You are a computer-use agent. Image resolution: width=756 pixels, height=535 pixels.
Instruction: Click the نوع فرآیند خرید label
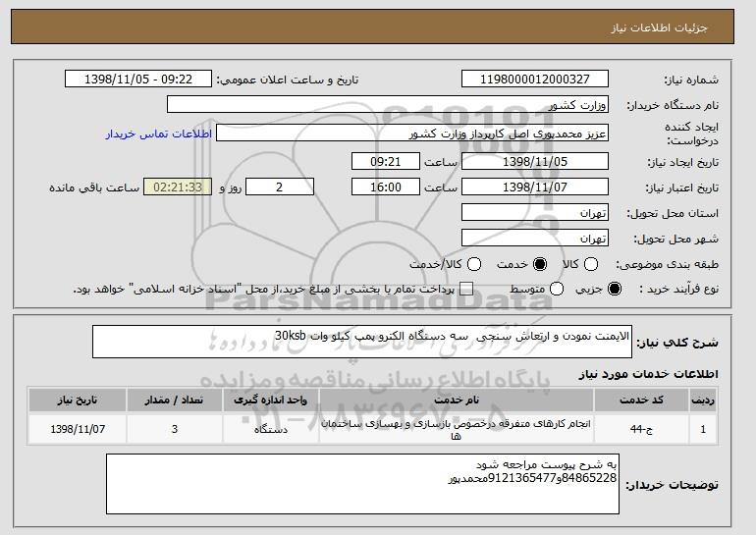(678, 290)
